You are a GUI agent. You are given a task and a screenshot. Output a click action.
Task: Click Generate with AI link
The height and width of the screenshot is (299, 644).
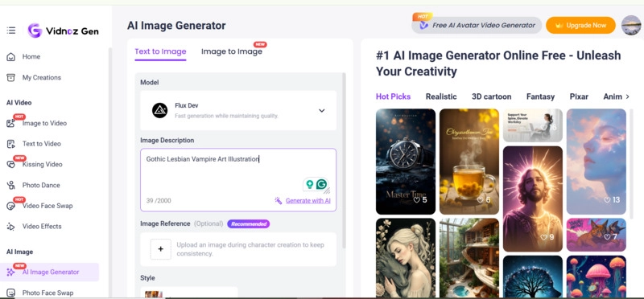click(308, 201)
